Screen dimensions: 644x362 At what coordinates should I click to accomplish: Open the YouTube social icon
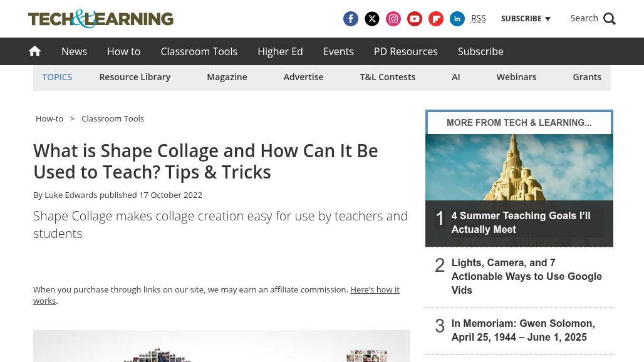coord(415,19)
